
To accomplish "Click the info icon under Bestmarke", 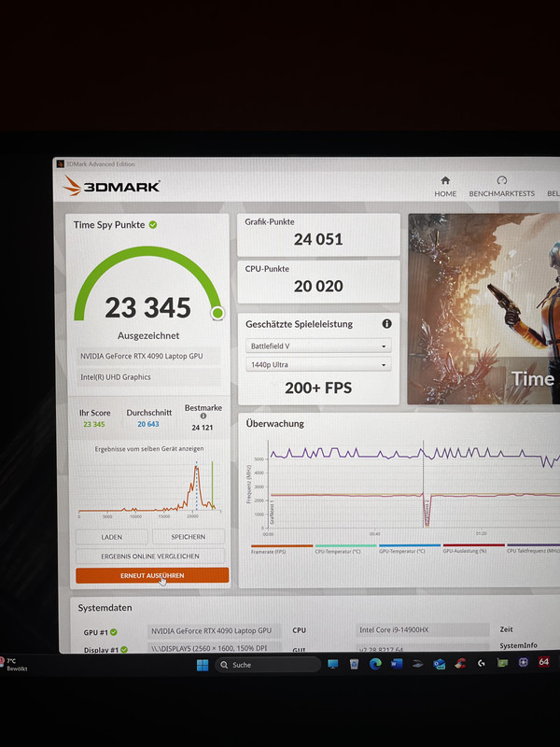I will click(x=203, y=416).
